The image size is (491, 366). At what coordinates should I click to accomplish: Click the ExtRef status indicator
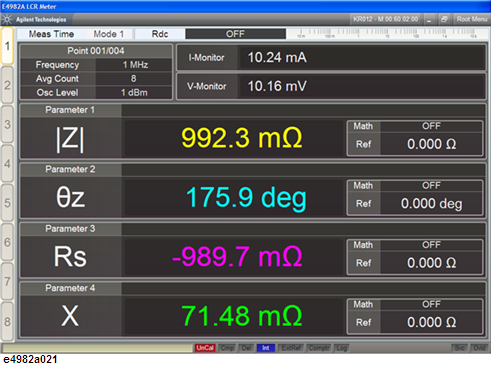291,348
